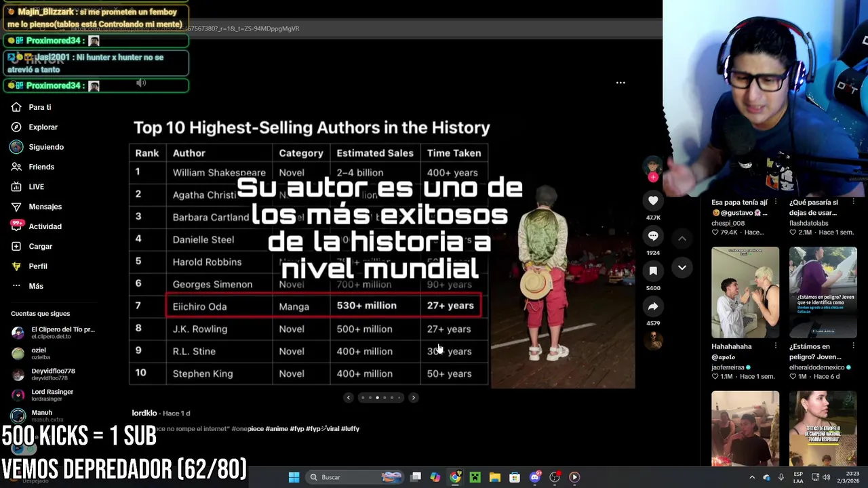Screen dimensions: 868x488
Task: Share the video via arrow icon
Action: tap(653, 306)
